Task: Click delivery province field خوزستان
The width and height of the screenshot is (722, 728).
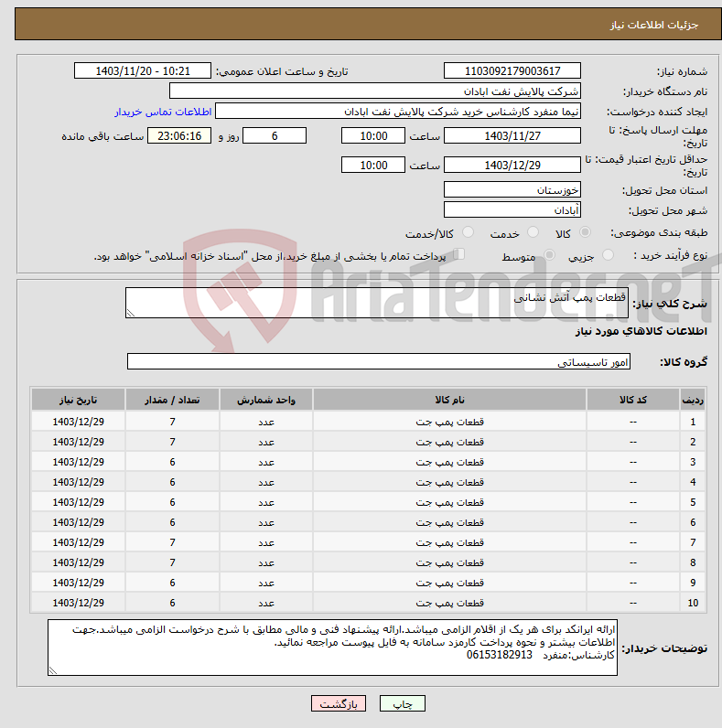Action: pyautogui.click(x=512, y=190)
